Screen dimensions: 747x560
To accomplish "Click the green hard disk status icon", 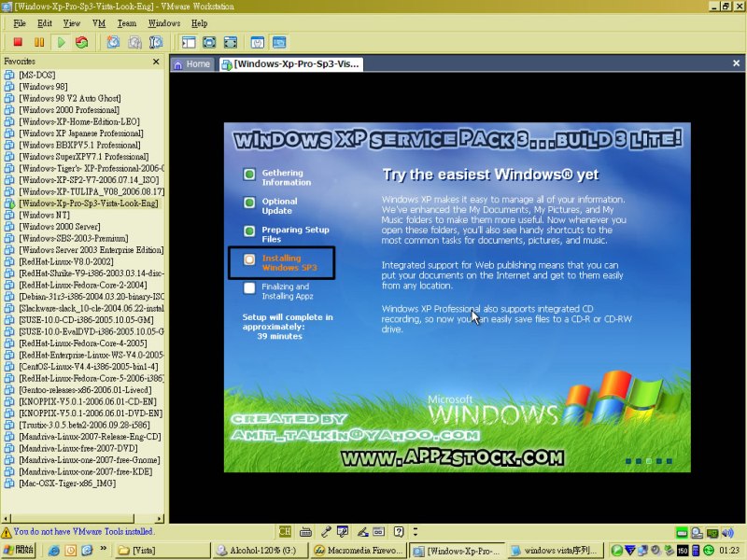I will 682,533.
